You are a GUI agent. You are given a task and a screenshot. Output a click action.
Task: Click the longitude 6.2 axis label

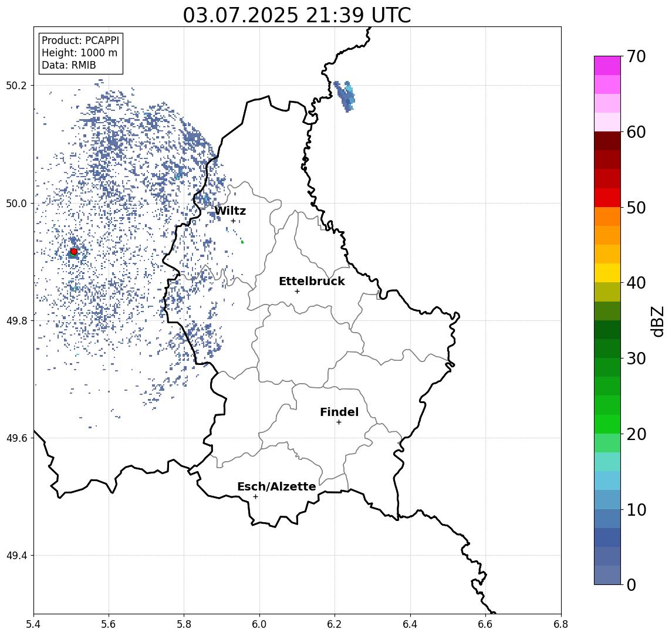[x=335, y=624]
